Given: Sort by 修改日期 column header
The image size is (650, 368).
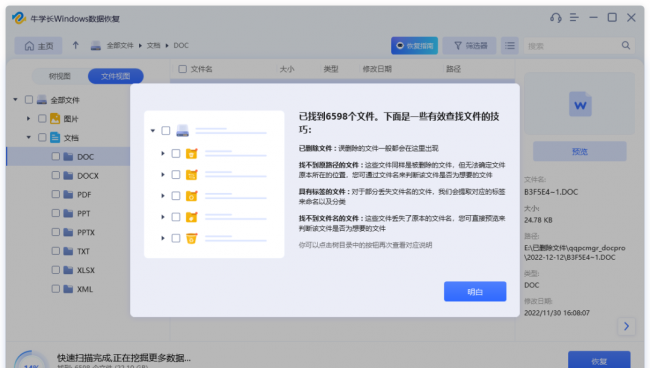Looking at the screenshot, I should [x=377, y=69].
